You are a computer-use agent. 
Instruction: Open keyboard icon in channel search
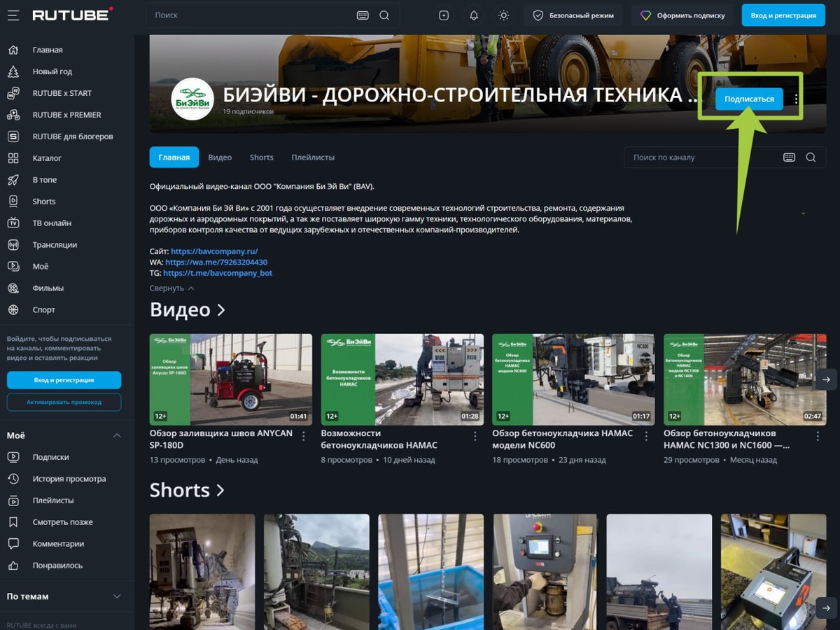[x=789, y=157]
